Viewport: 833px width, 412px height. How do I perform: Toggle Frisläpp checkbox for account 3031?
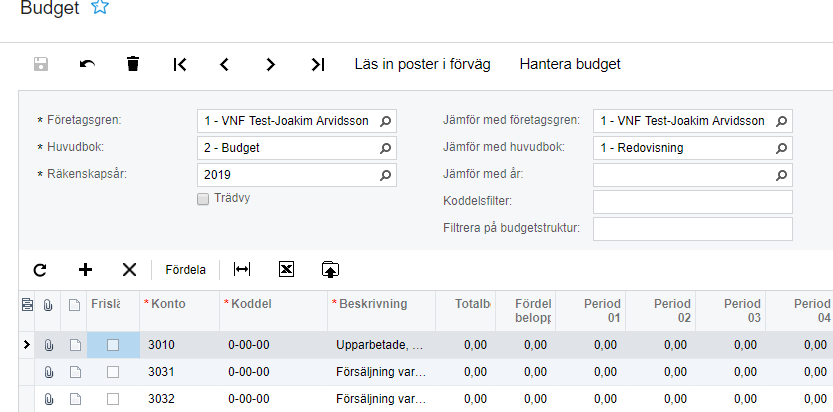click(x=113, y=372)
